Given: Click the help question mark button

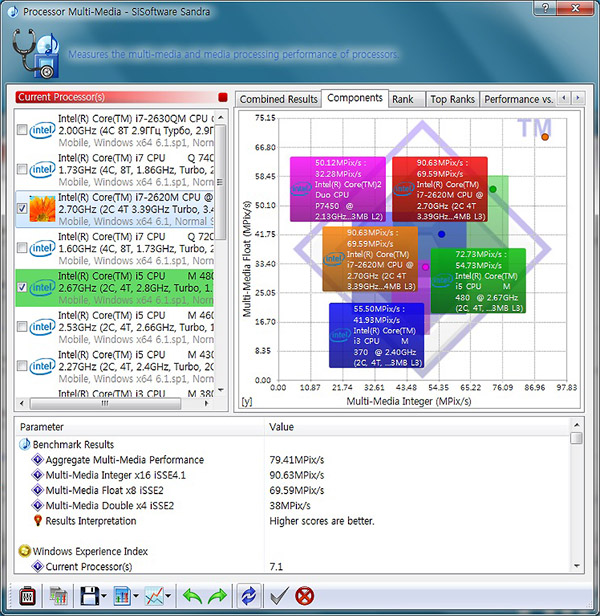Looking at the screenshot, I should pos(546,8).
